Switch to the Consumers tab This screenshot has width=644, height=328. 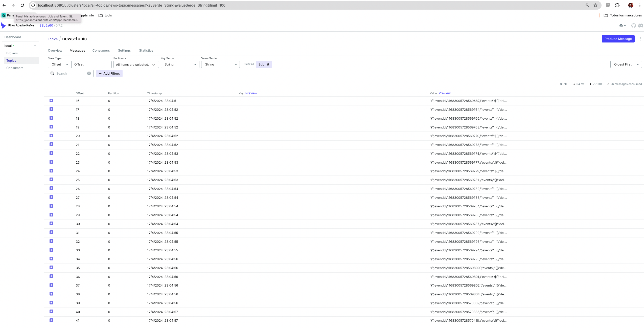pyautogui.click(x=101, y=51)
